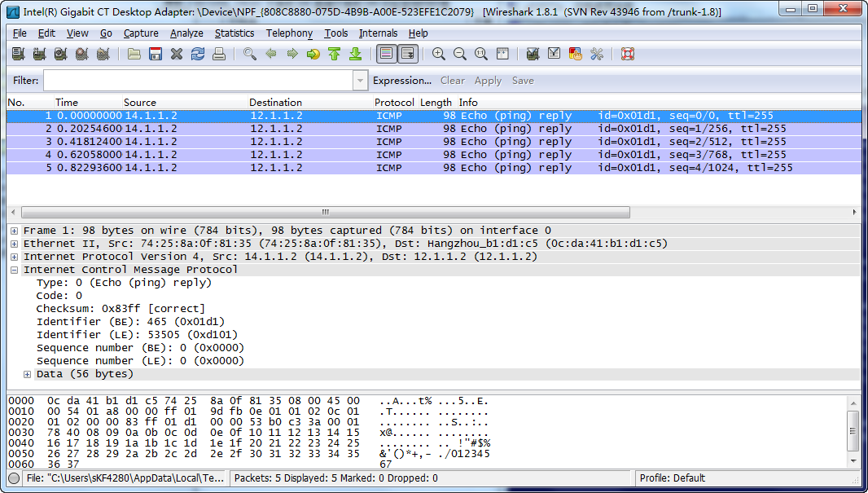Start a new live capture
868x493 pixels.
coord(60,54)
